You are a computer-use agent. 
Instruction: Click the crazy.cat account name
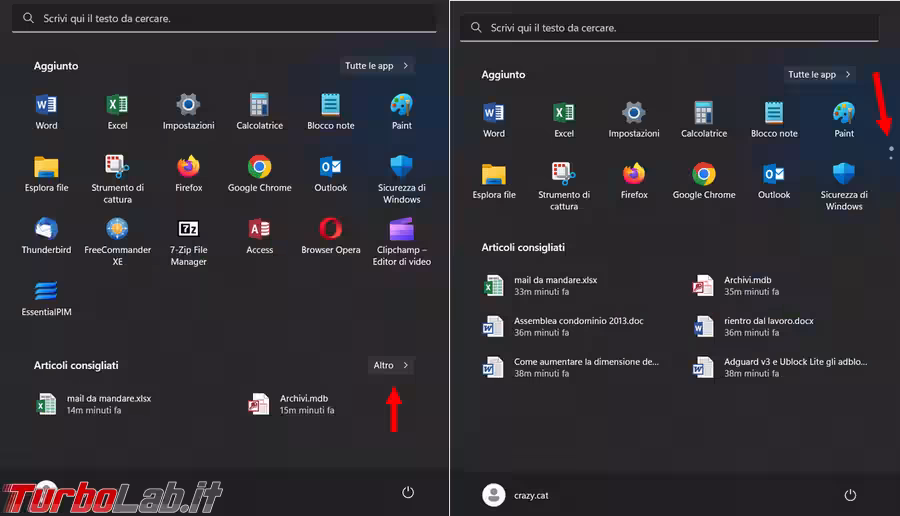(531, 495)
